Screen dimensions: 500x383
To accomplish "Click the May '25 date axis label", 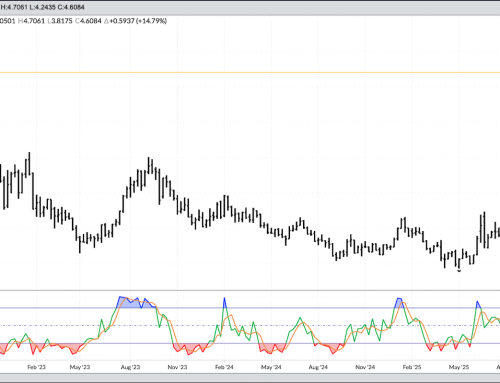I will [459, 367].
